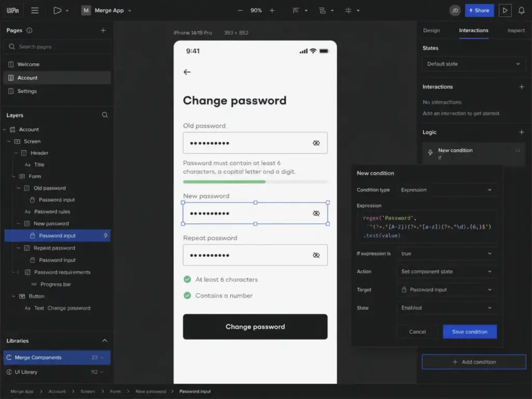Screen dimensions: 532x399
Task: Zoom in with the plus icon
Action: click(x=272, y=10)
